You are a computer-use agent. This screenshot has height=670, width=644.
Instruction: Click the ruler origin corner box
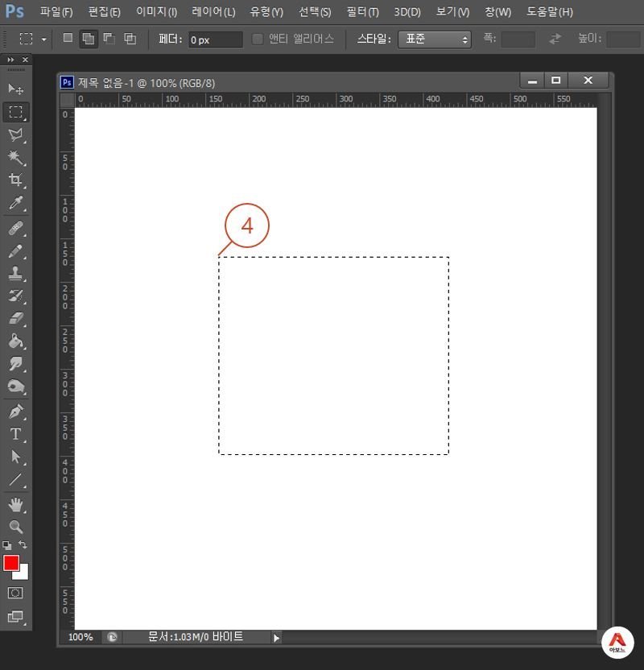(x=67, y=100)
